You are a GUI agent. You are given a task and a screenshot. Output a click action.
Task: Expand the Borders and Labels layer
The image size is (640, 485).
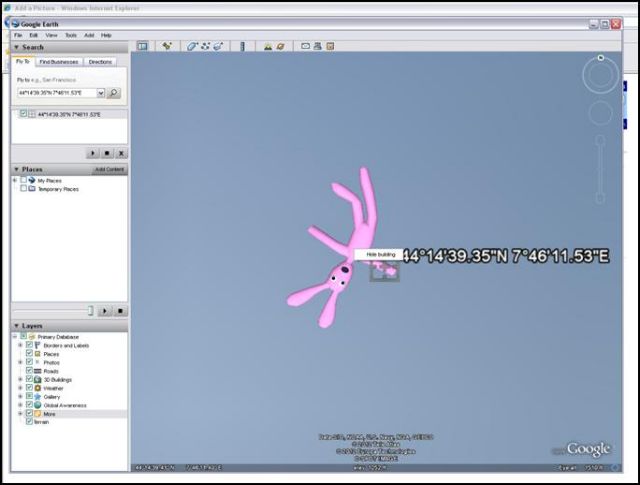click(20, 346)
